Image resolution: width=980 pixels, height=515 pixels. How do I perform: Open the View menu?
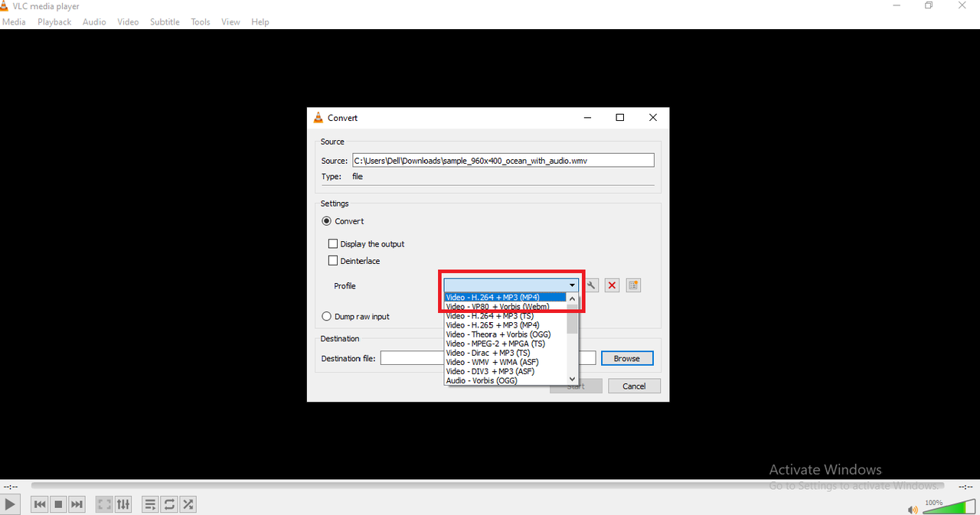[230, 21]
